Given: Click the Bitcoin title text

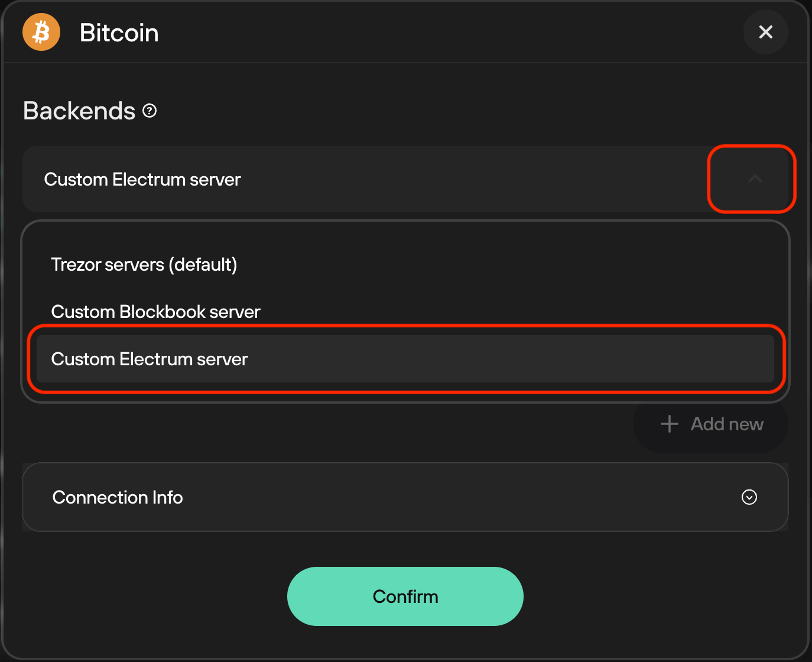Looking at the screenshot, I should pyautogui.click(x=119, y=33).
